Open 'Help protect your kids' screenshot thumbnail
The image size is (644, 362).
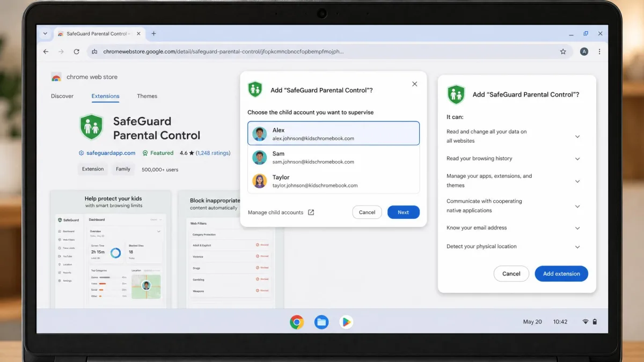click(111, 249)
